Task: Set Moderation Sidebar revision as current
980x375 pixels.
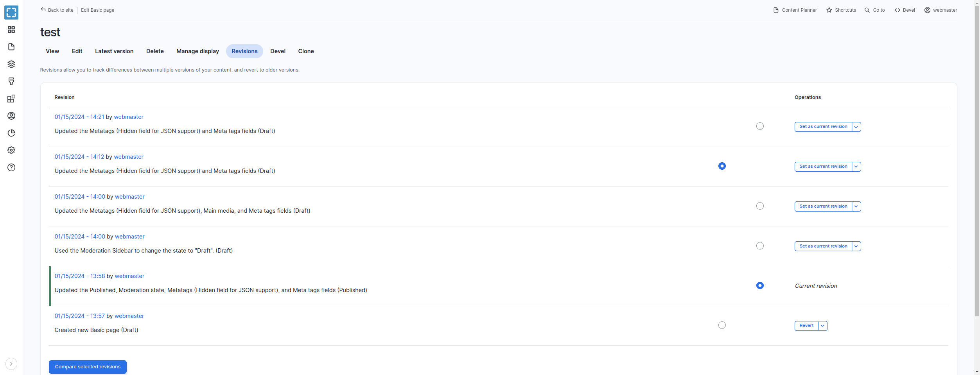Action: pos(823,246)
